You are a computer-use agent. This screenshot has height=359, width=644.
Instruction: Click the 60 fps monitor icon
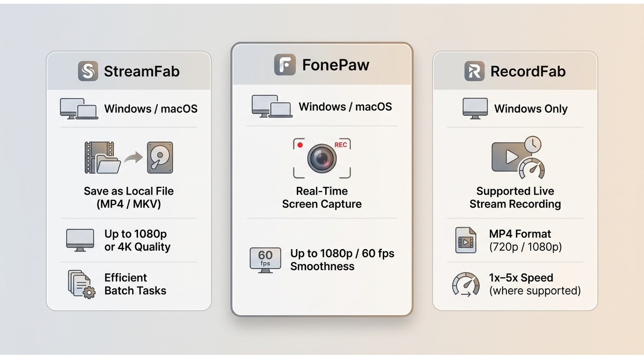tap(265, 260)
